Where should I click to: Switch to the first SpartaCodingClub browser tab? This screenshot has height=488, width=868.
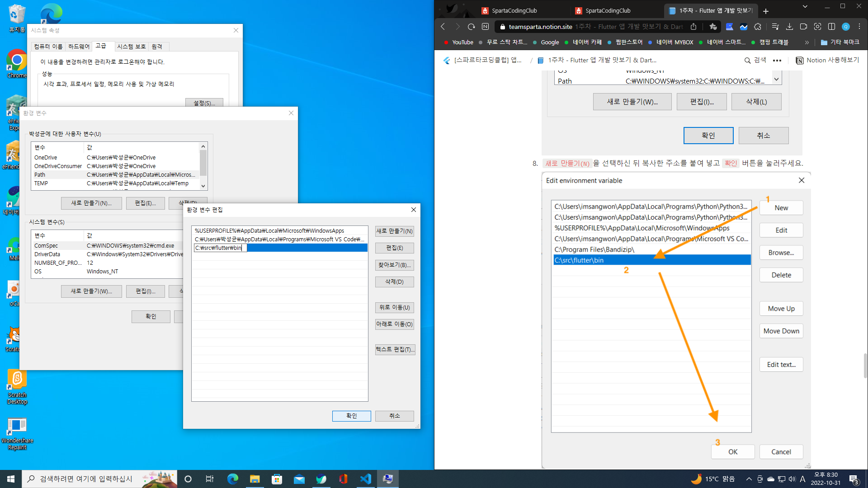(514, 11)
